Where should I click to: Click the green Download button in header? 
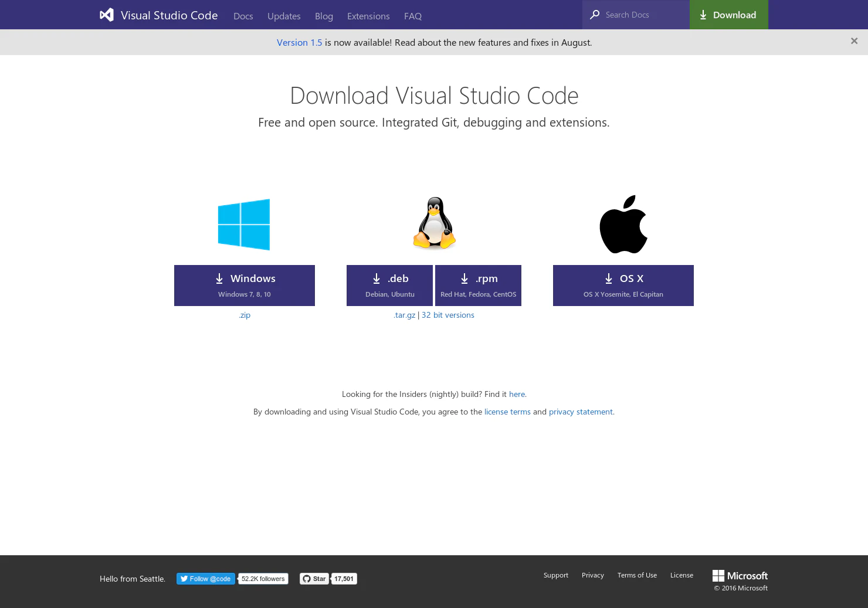click(729, 15)
